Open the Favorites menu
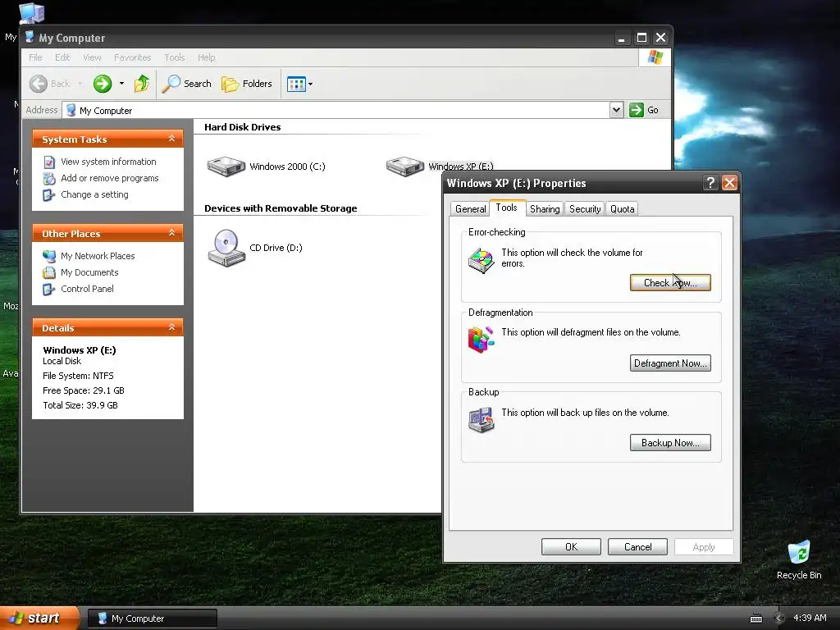Screen dimensions: 840x630 pyautogui.click(x=132, y=57)
